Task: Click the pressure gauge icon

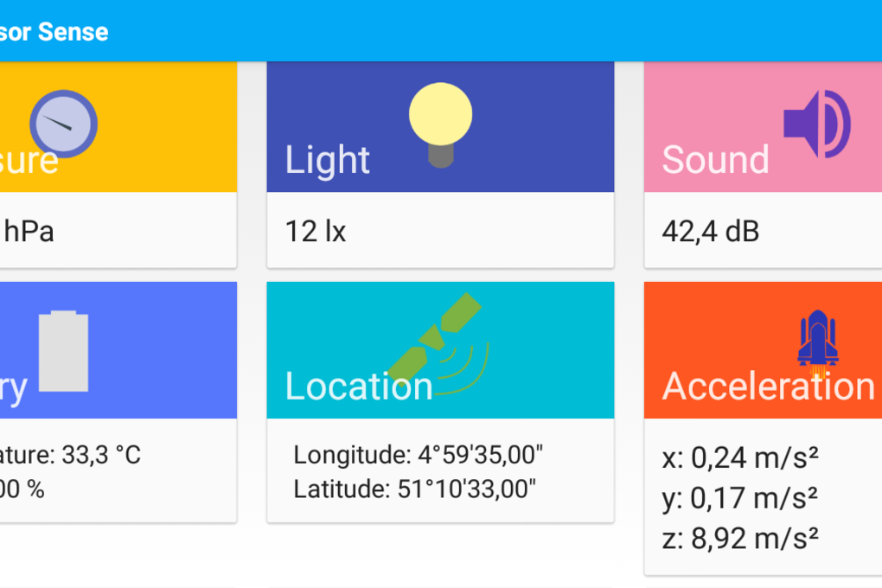Action: coord(64,124)
